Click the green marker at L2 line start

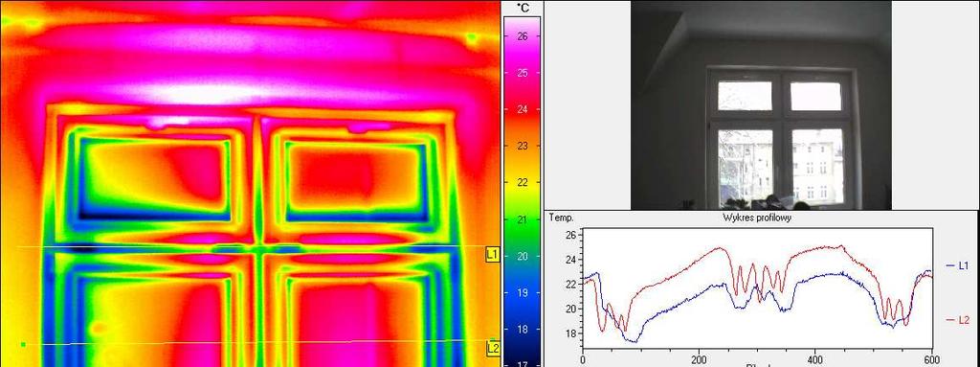[x=23, y=344]
